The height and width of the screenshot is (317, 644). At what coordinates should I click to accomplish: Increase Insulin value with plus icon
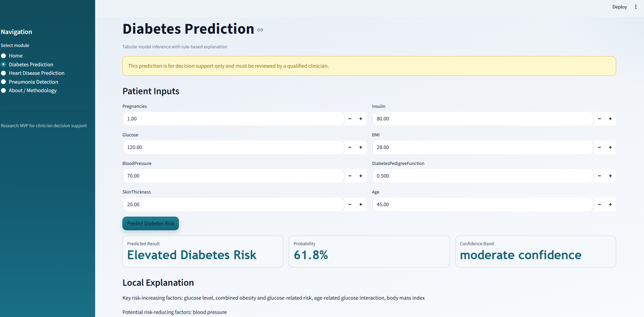(x=610, y=119)
